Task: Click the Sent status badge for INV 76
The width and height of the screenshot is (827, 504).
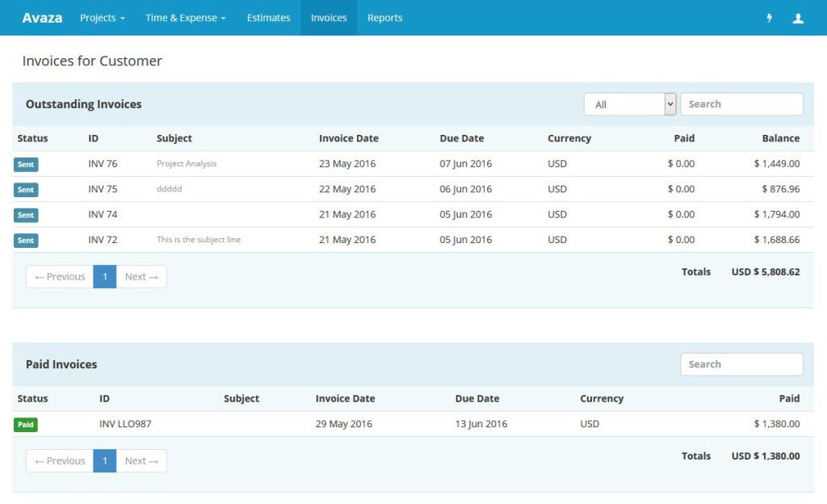Action: (25, 164)
